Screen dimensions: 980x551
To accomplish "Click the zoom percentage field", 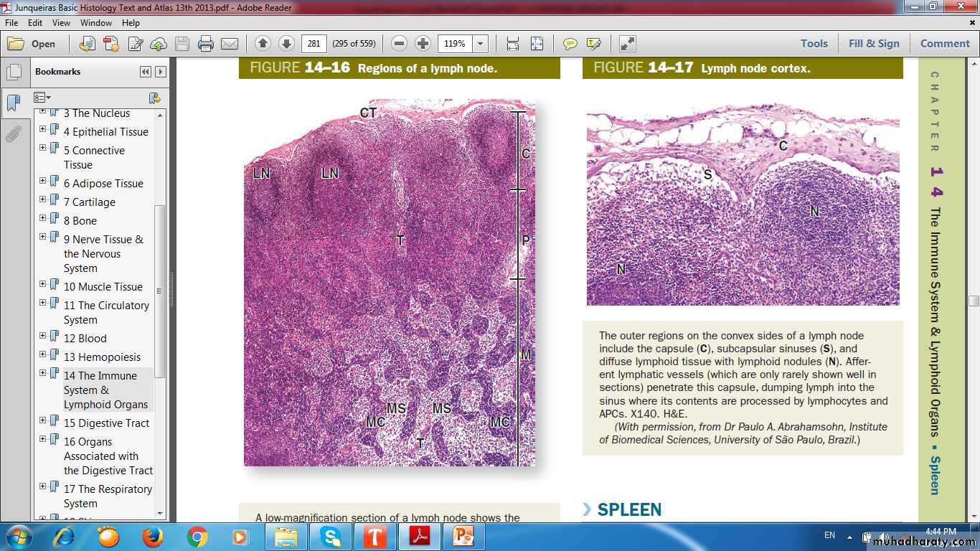I will 455,44.
